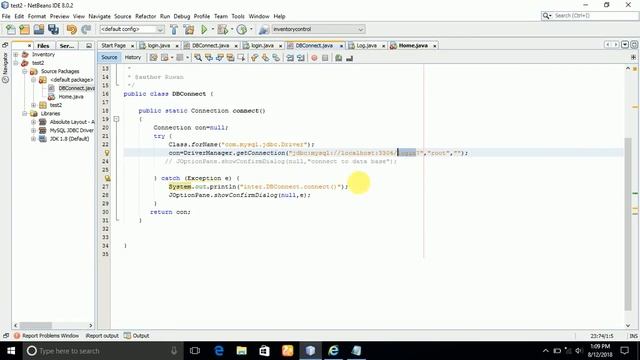
Task: Click Find Previous Occurrence editor icon
Action: (x=209, y=58)
